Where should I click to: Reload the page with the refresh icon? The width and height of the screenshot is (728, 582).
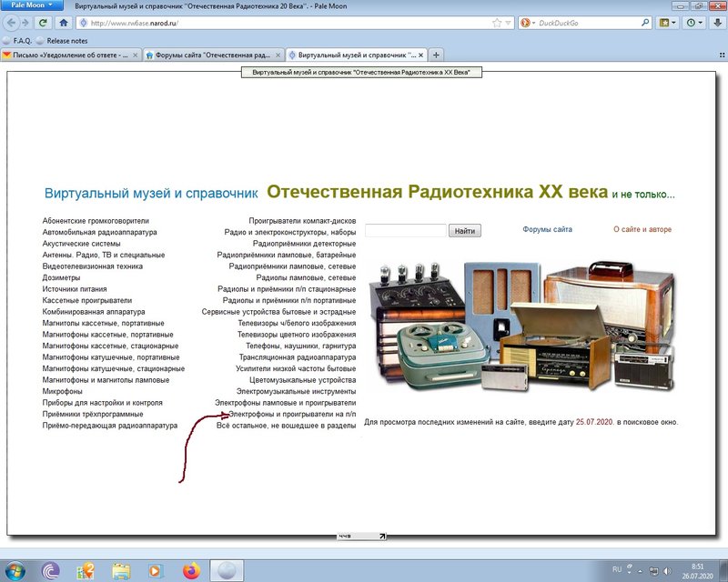43,23
